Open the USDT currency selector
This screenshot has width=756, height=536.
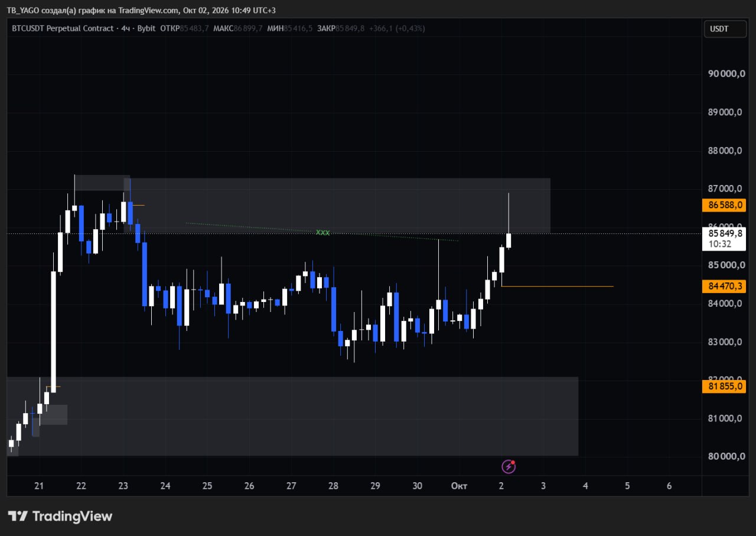pos(725,29)
